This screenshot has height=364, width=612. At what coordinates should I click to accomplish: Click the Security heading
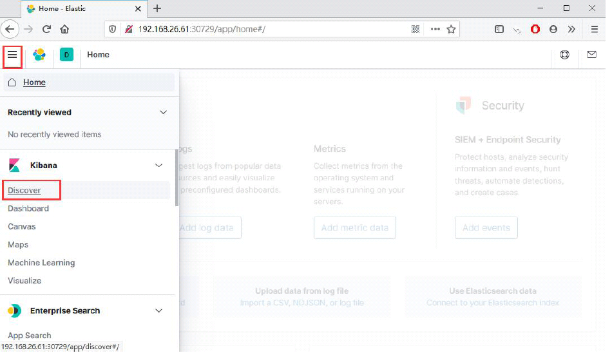pos(502,106)
